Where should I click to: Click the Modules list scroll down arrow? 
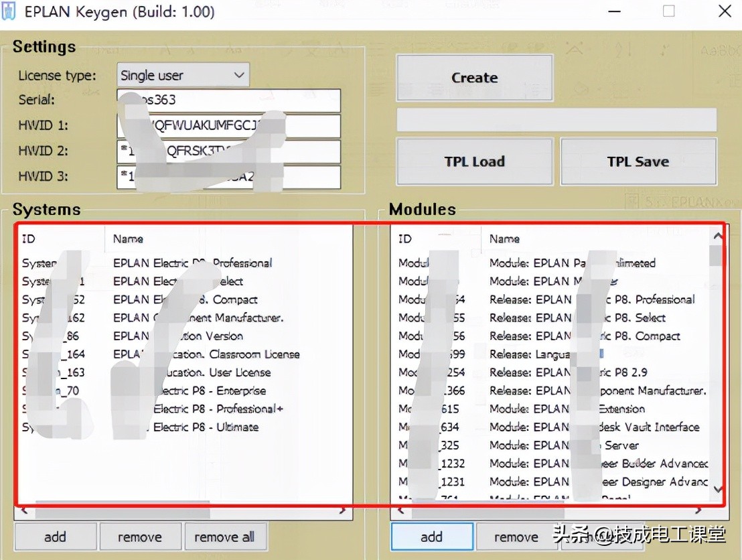(x=718, y=490)
